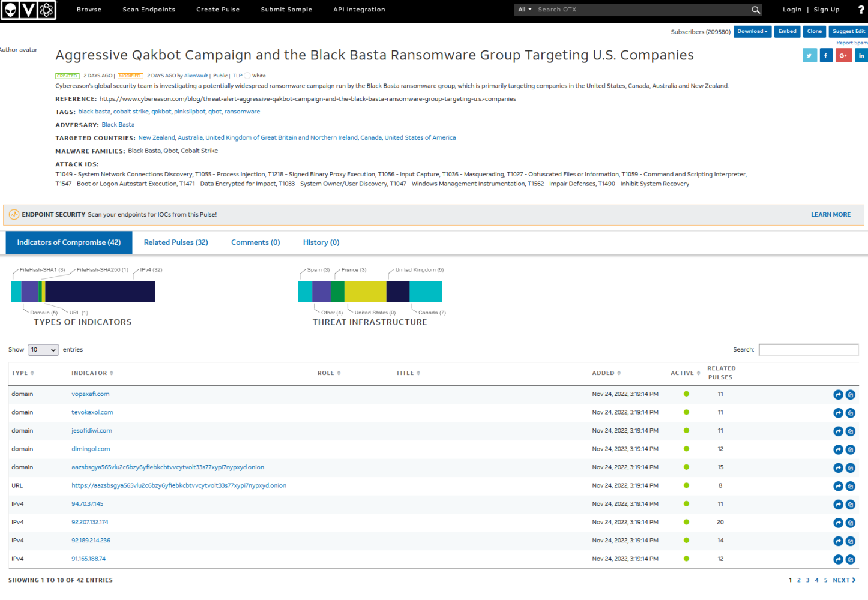The image size is (868, 600).
Task: Click the copy icon in tevokaxol.com row
Action: [851, 413]
